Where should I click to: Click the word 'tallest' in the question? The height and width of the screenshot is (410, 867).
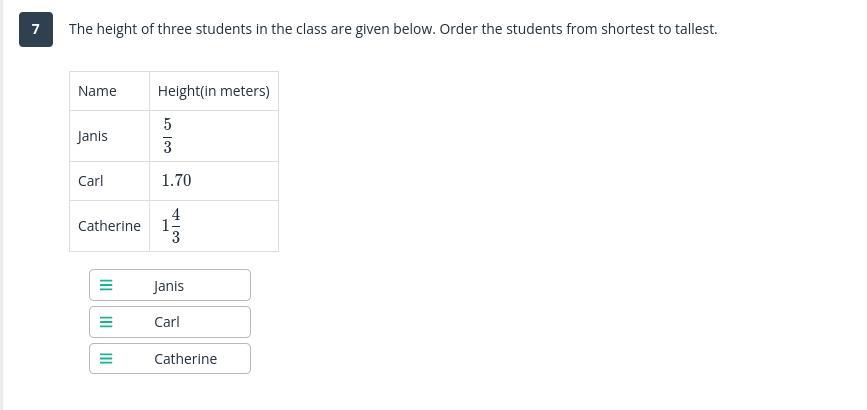click(x=693, y=29)
